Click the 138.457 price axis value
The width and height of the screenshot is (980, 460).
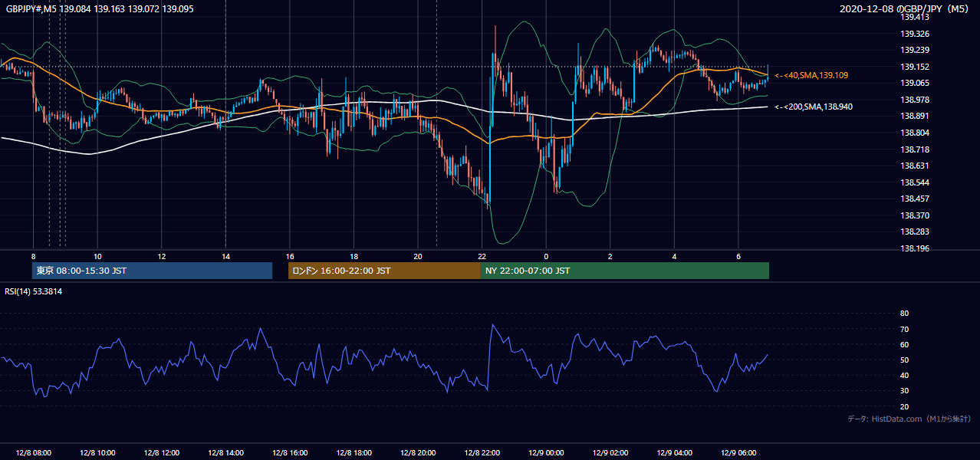[915, 199]
